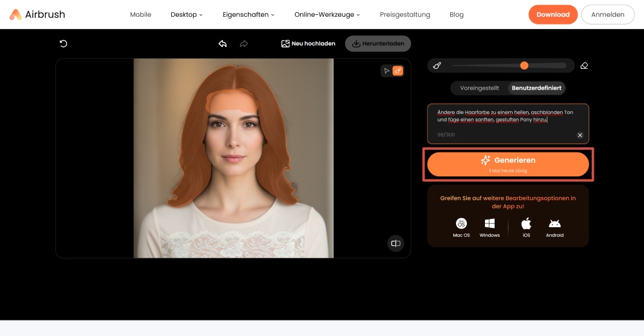Adjust the brush size slider handle
The height and width of the screenshot is (336, 644).
pos(524,66)
